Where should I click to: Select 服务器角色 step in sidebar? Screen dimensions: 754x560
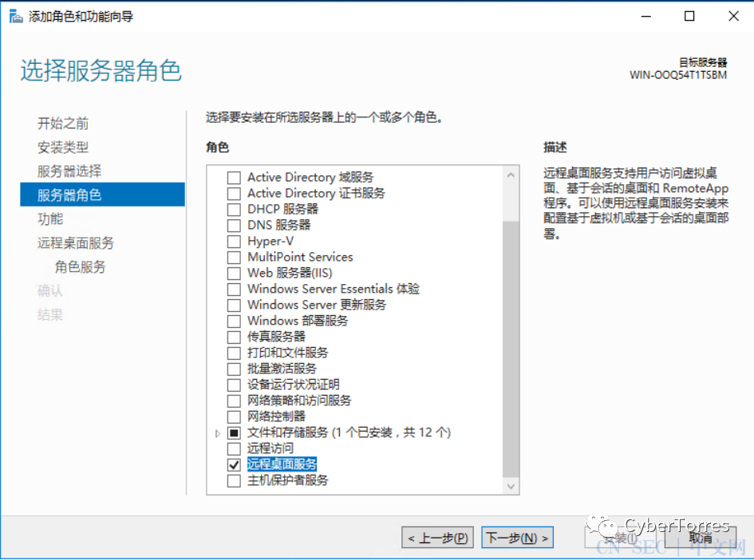pyautogui.click(x=102, y=195)
